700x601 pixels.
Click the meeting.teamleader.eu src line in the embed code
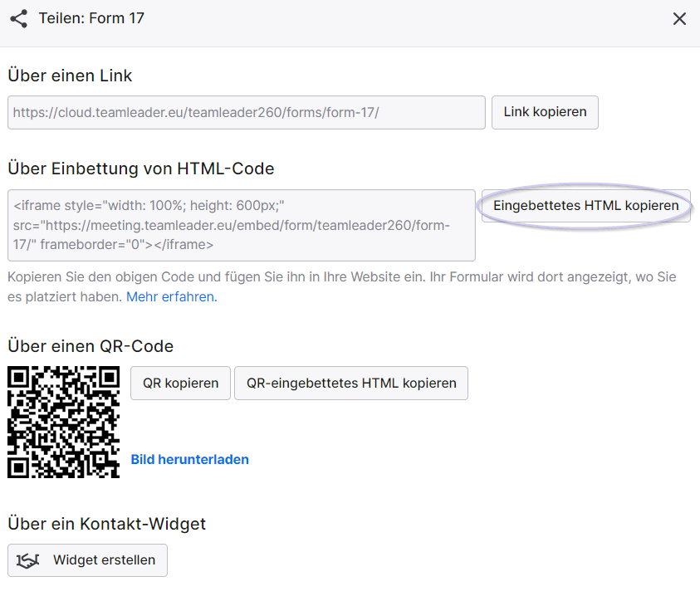(232, 225)
